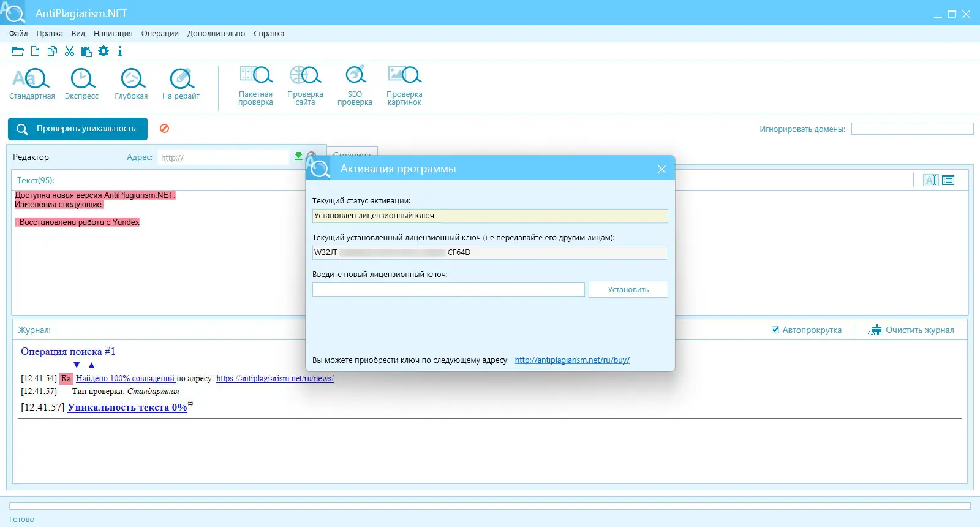This screenshot has width=980, height=527.
Task: Click the 'Ra' marker in the journal
Action: (66, 379)
